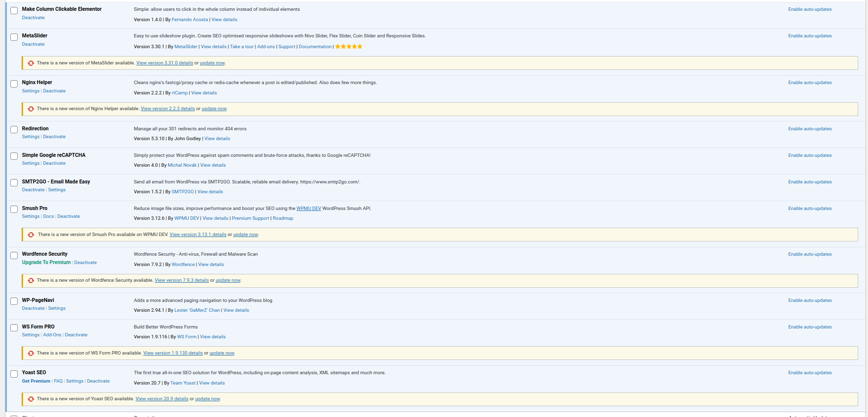868x417 pixels.
Task: Open WS Form PRO Add-Ons link
Action: (52, 335)
